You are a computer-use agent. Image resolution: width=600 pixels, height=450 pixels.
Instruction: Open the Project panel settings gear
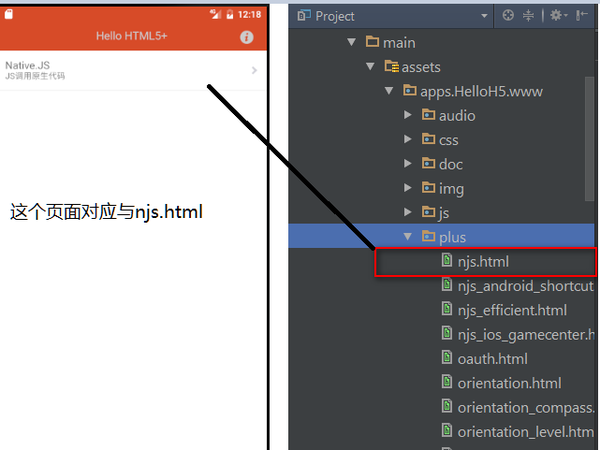pyautogui.click(x=558, y=16)
